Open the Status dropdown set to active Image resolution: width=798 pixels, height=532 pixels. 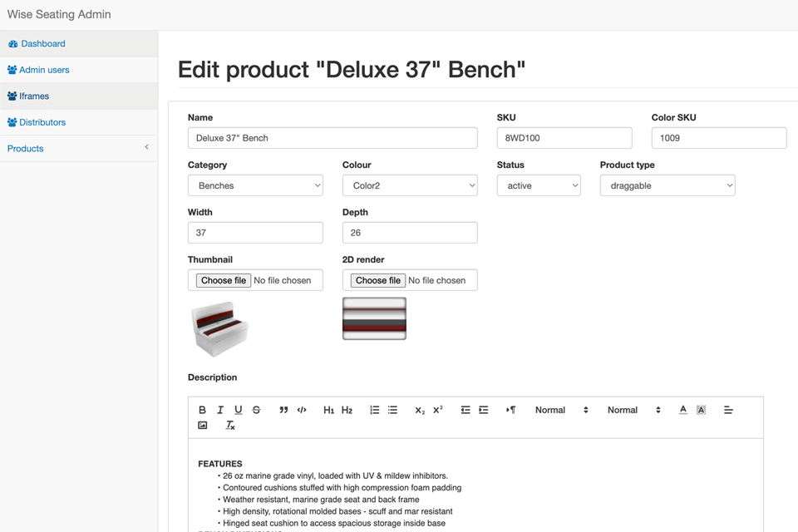coord(539,185)
